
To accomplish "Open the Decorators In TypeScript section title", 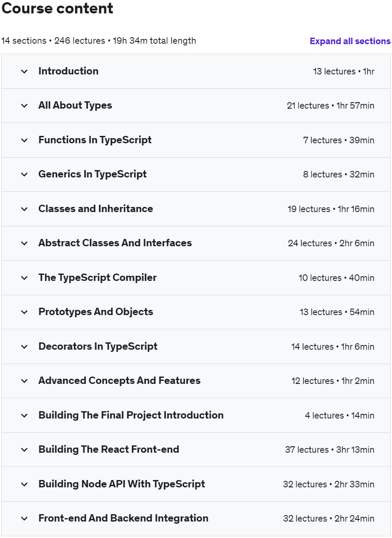I will coord(98,346).
